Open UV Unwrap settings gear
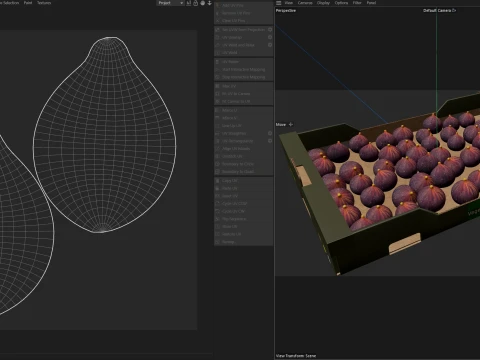Screen dimensions: 480x360 [x=270, y=37]
